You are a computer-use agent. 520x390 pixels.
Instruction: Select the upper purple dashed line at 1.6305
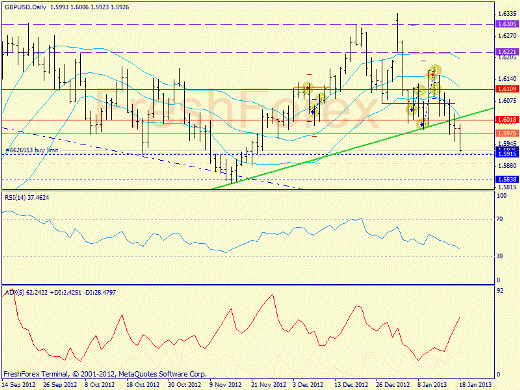(248, 24)
